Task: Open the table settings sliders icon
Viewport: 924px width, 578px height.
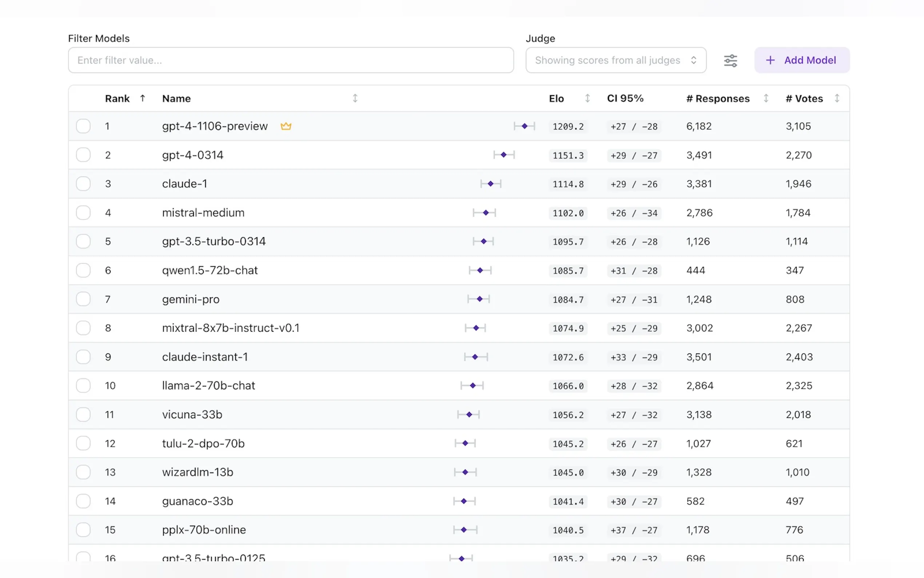Action: tap(730, 60)
